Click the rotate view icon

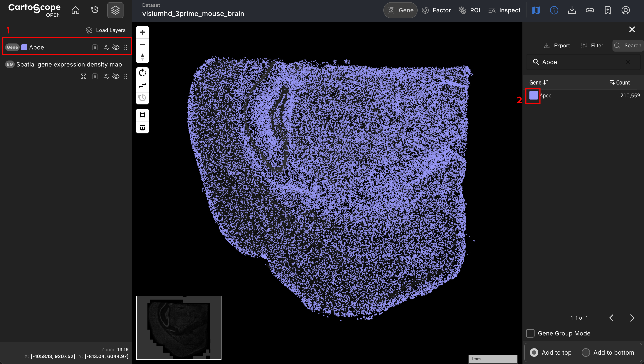[x=142, y=73]
